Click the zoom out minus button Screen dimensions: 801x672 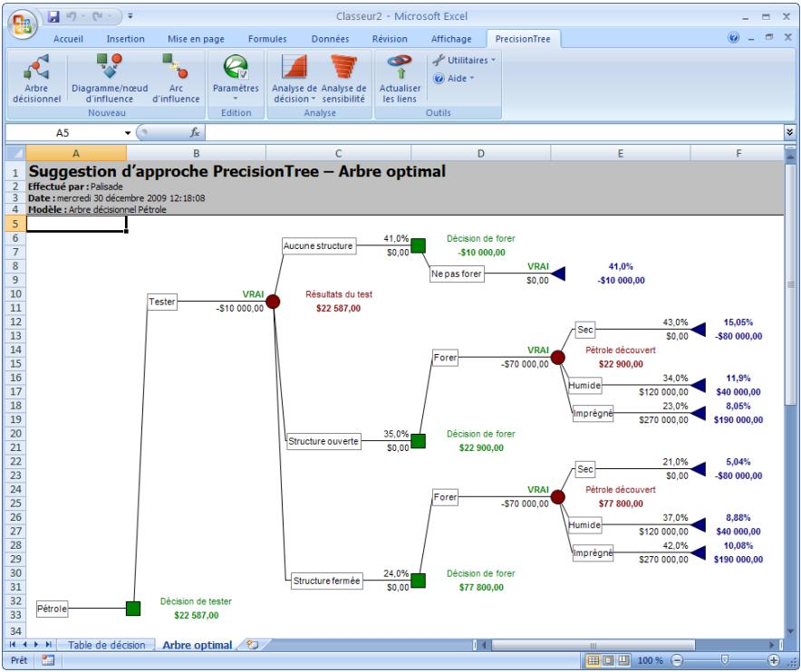678,660
